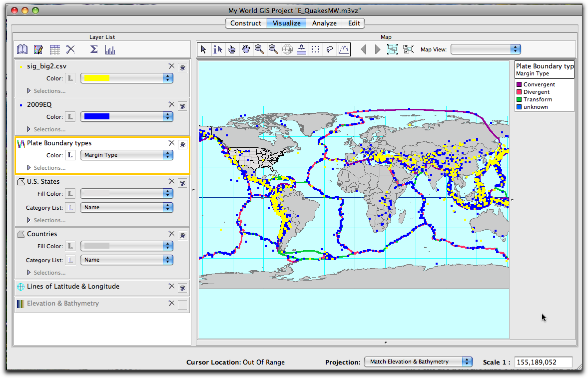Screen dimensions: 588x378
Task: Switch to the Analyze tab
Action: 324,23
